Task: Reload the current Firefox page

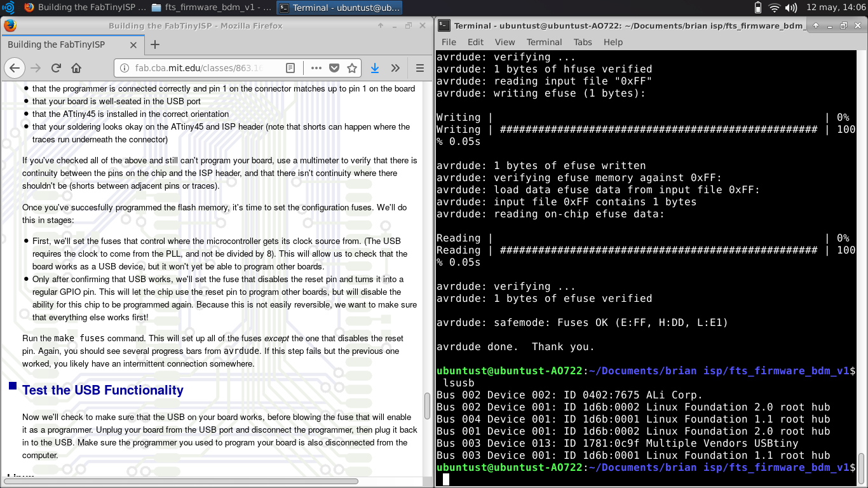Action: point(56,68)
